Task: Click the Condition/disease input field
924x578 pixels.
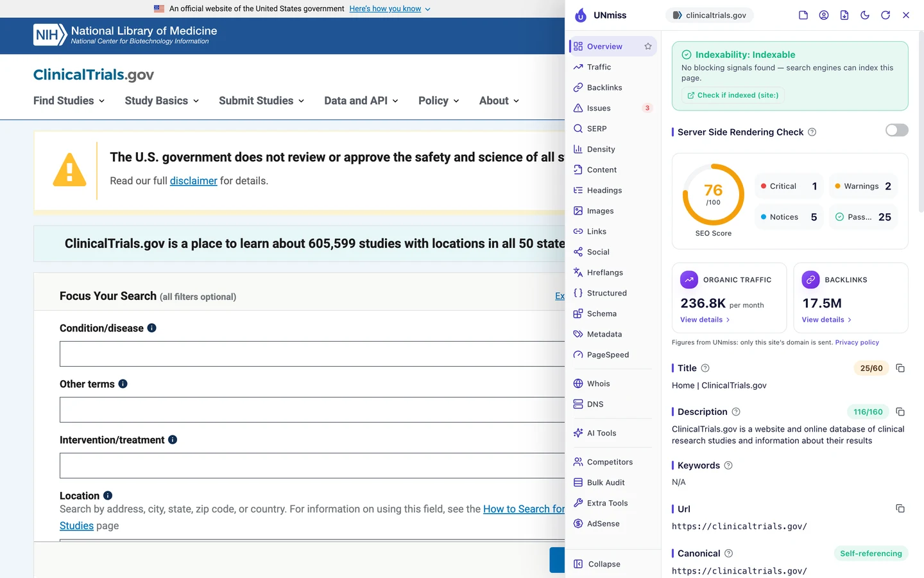Action: pos(312,354)
